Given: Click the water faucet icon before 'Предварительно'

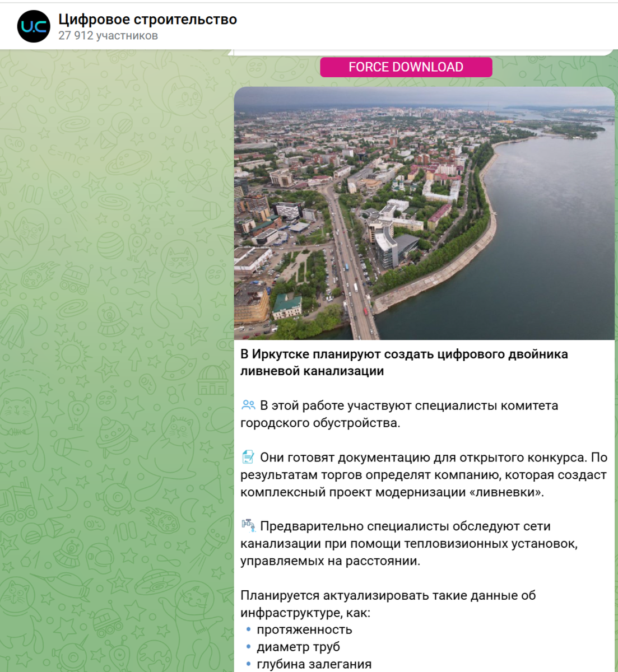Looking at the screenshot, I should pyautogui.click(x=248, y=525).
